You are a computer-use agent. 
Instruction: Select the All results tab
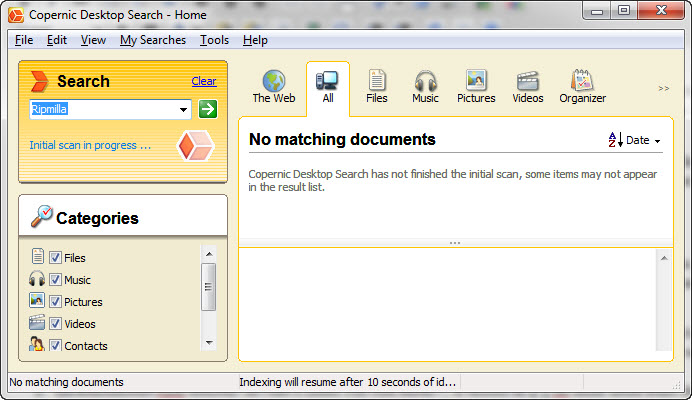click(x=328, y=87)
